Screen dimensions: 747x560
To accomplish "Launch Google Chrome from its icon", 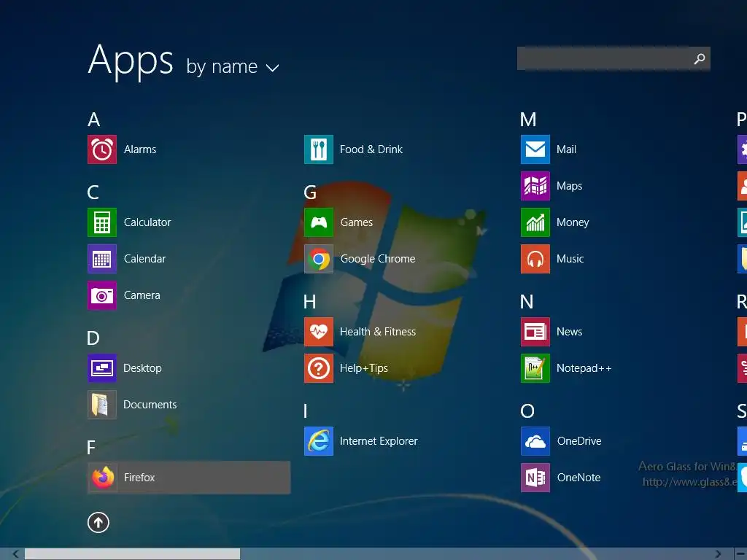I will pyautogui.click(x=319, y=259).
